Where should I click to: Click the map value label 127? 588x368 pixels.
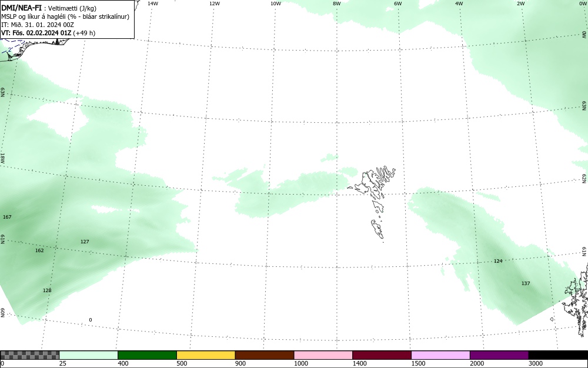[85, 242]
